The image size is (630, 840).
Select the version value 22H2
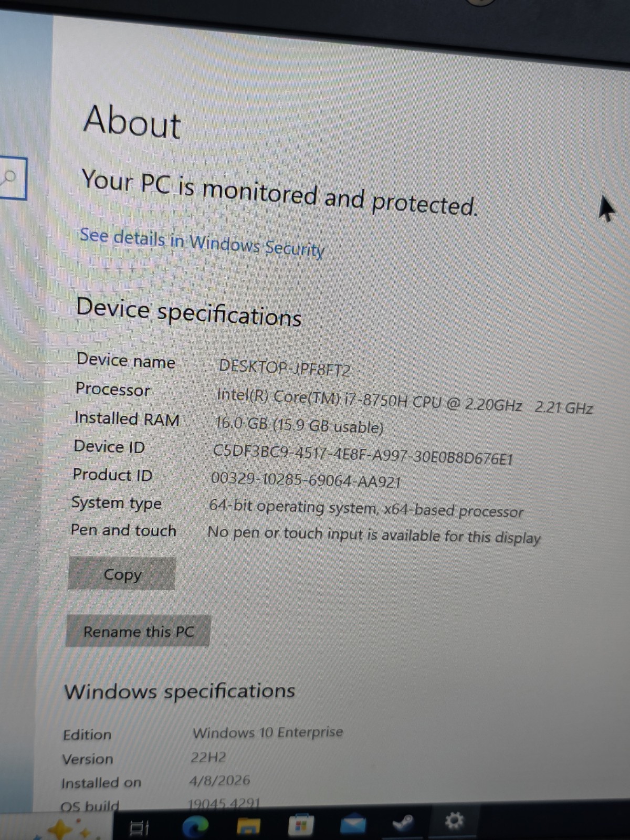pyautogui.click(x=208, y=757)
